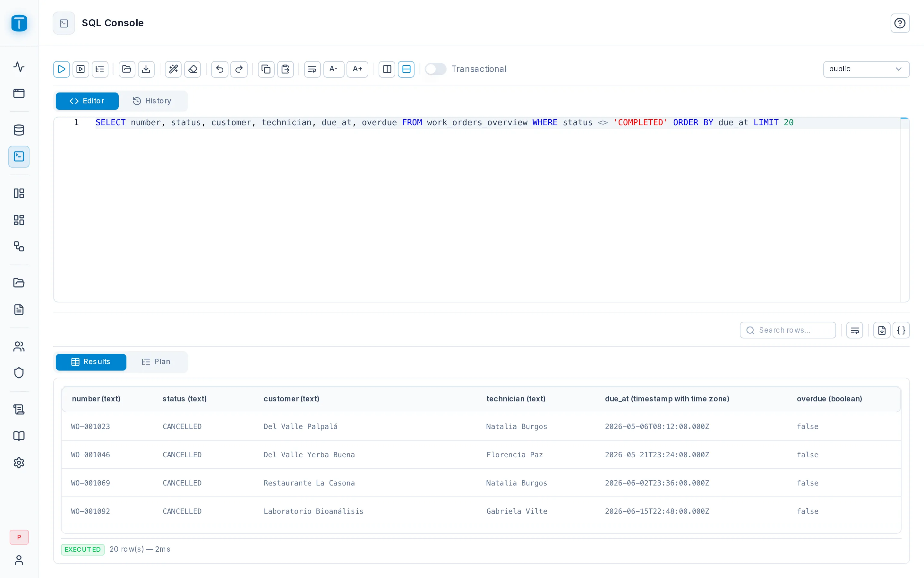Open the Plan tab
The width and height of the screenshot is (924, 578).
pos(156,362)
